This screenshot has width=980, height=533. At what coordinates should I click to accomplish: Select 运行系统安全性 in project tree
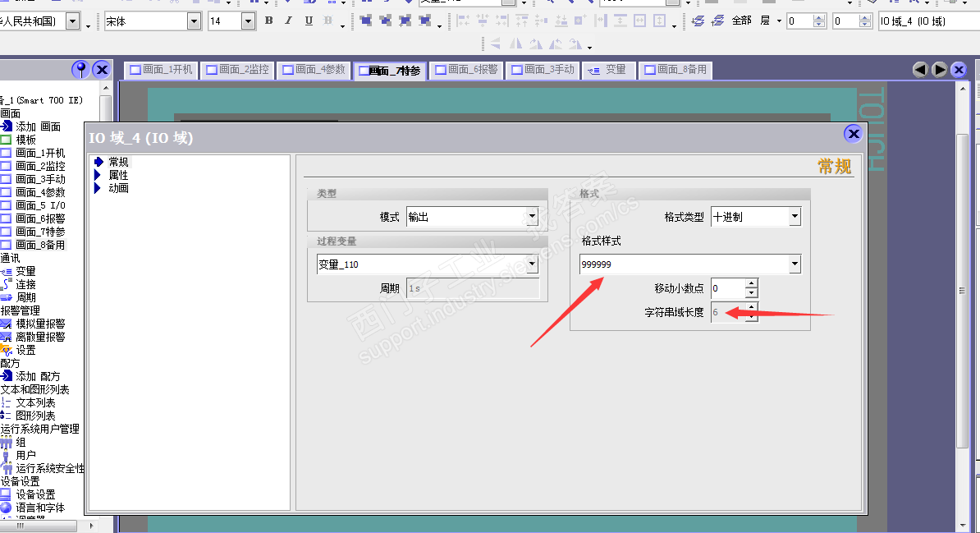(x=50, y=468)
